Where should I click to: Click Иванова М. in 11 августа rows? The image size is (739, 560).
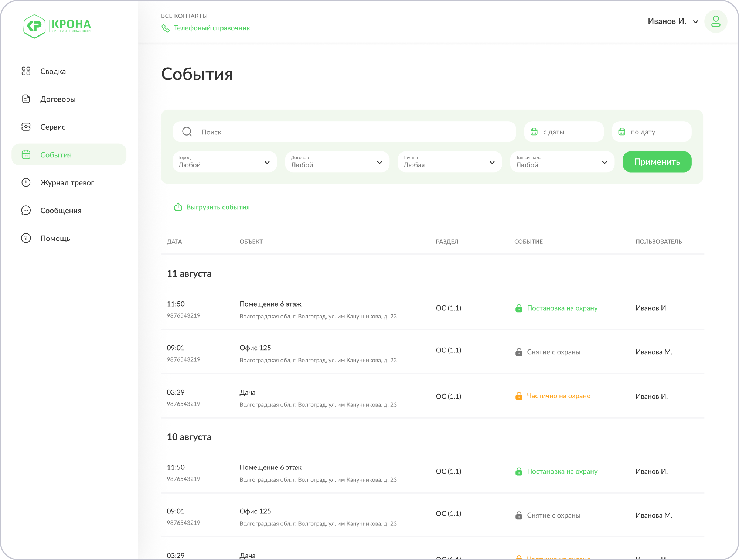point(654,352)
